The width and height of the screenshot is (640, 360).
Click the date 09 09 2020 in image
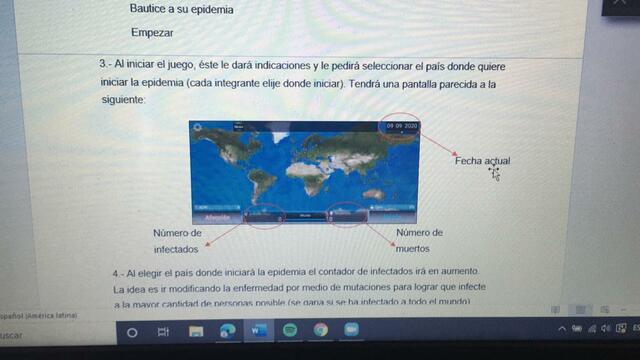[x=402, y=126]
